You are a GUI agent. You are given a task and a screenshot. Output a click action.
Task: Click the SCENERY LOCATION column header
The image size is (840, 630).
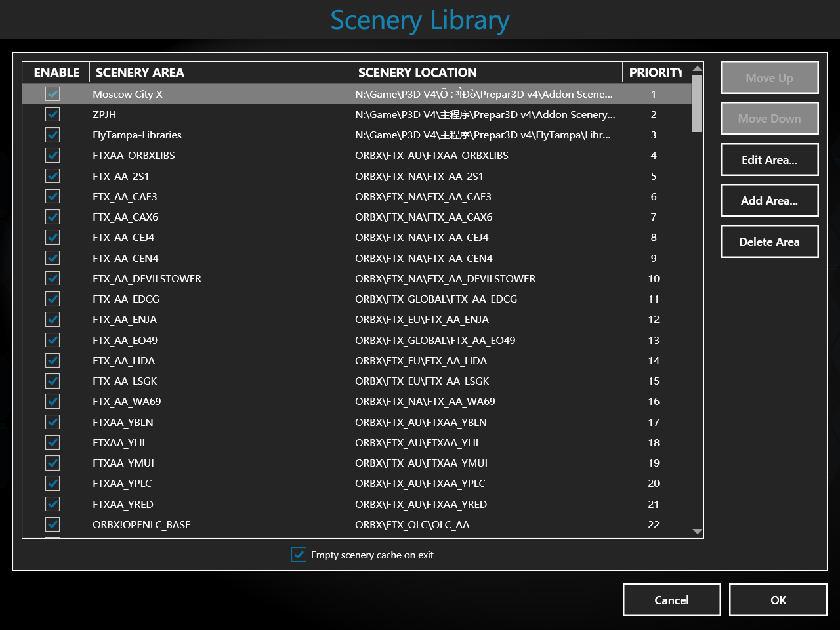(486, 72)
